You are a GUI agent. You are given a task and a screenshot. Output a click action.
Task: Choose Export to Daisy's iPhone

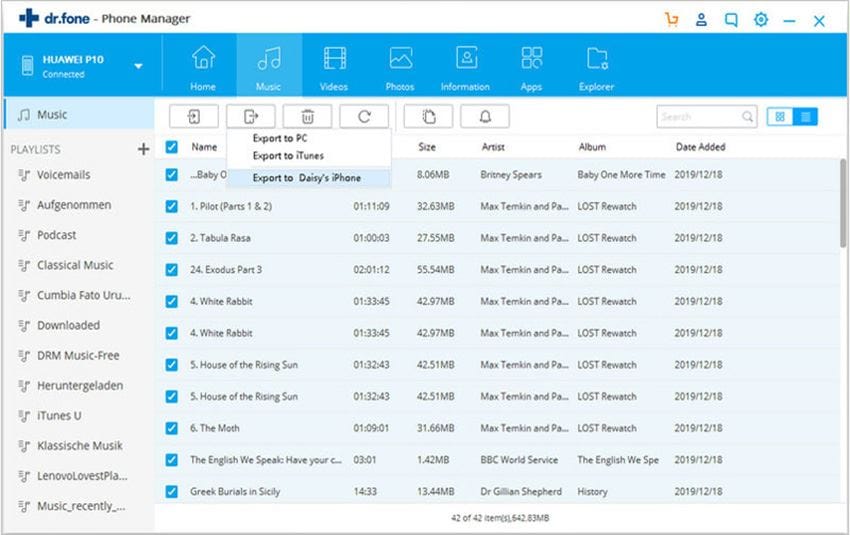(x=307, y=178)
